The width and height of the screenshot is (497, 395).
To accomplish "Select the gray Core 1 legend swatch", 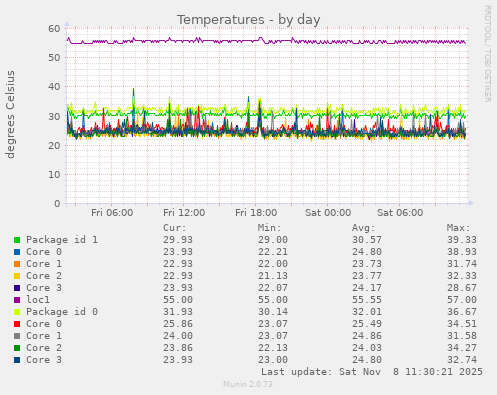I will (17, 336).
